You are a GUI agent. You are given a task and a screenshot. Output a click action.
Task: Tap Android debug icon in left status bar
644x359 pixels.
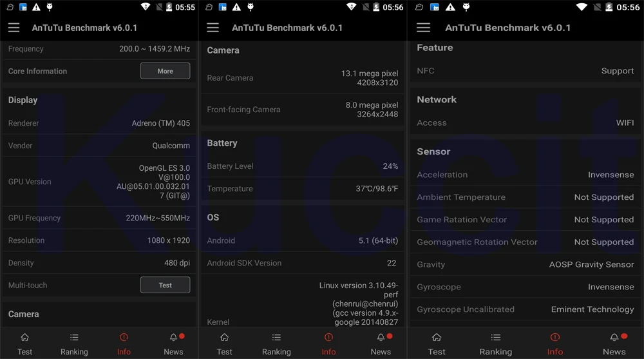pos(50,7)
